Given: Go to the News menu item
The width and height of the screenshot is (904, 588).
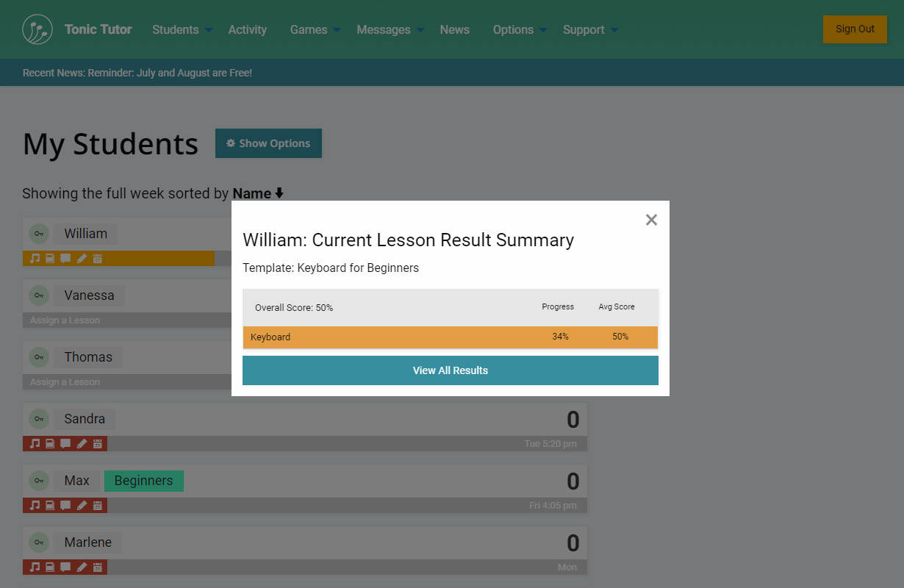Looking at the screenshot, I should (454, 30).
